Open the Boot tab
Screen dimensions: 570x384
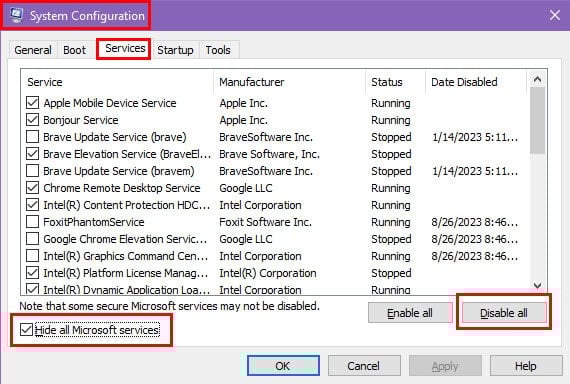coord(75,50)
